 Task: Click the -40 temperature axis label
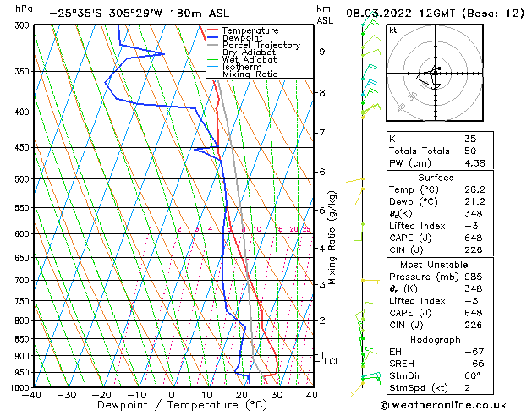(31, 395)
